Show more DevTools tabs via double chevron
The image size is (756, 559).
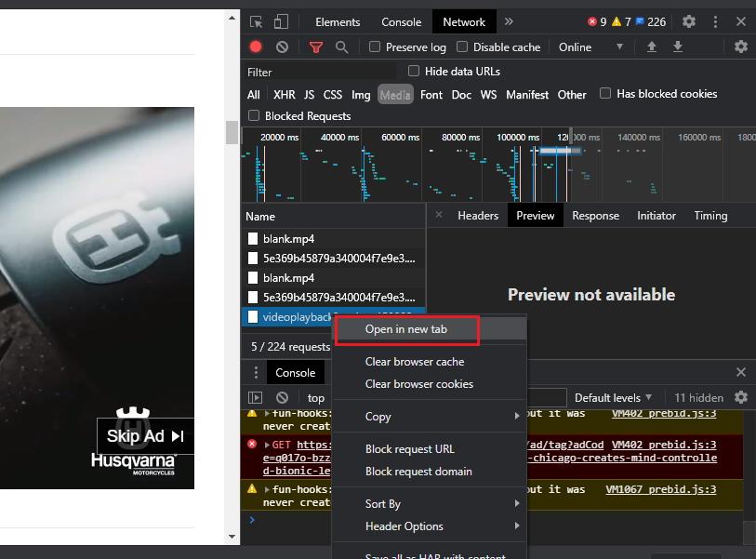(509, 21)
